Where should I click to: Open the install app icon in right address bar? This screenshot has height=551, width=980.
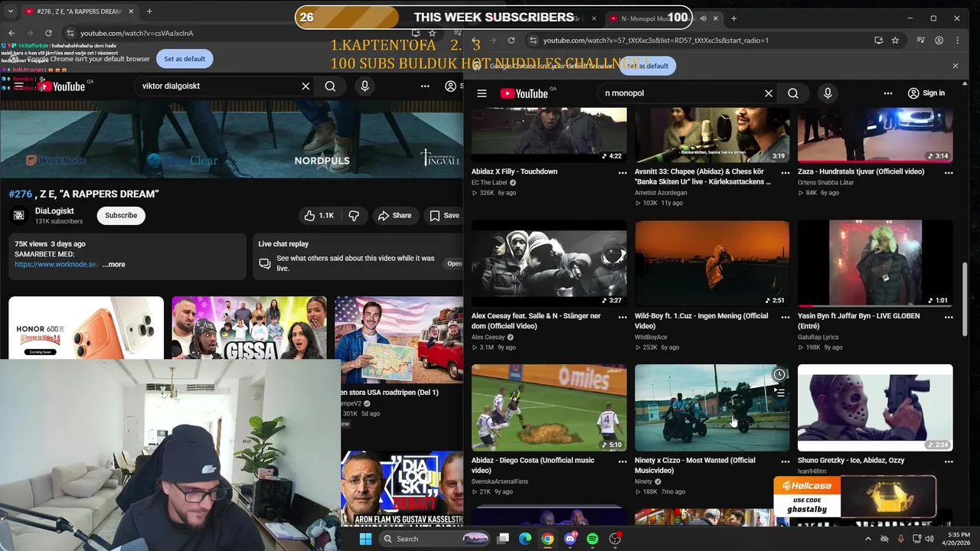pos(878,41)
